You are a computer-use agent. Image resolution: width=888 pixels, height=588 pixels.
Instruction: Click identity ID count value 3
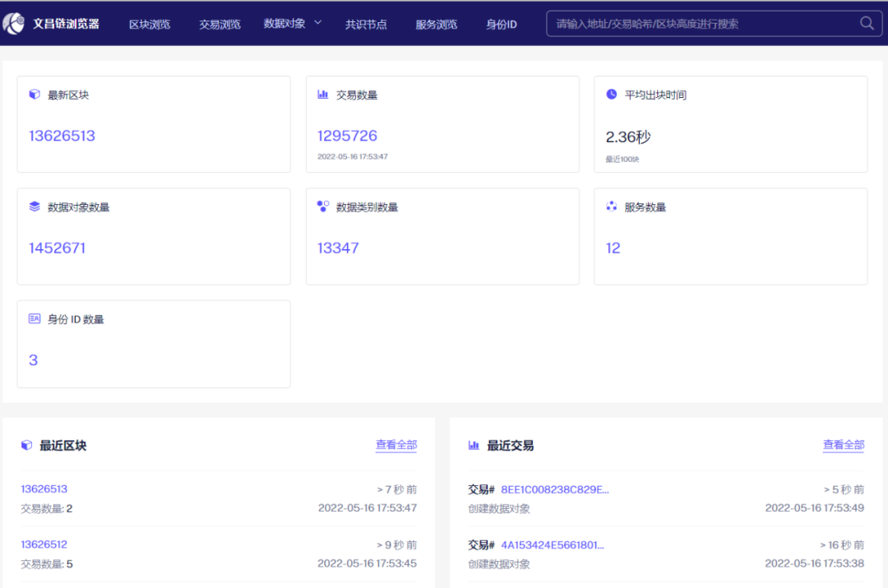[34, 360]
